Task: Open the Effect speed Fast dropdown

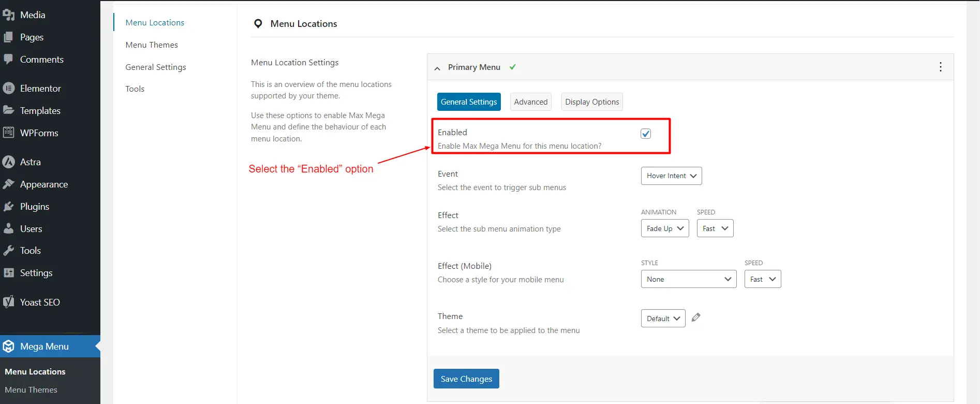Action: click(x=715, y=228)
